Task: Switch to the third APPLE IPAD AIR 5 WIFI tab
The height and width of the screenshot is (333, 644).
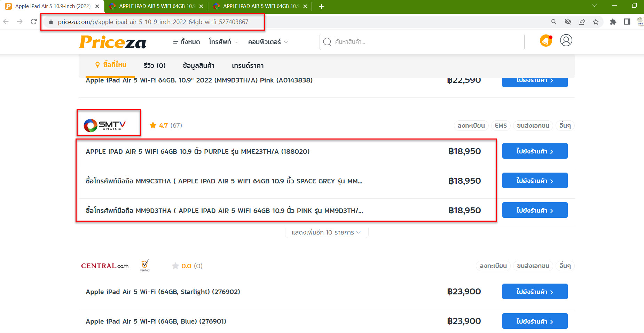Action: coord(260,6)
